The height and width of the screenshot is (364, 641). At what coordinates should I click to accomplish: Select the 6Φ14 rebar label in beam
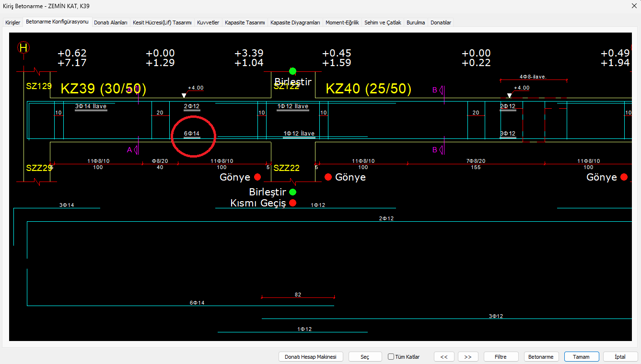tap(191, 134)
